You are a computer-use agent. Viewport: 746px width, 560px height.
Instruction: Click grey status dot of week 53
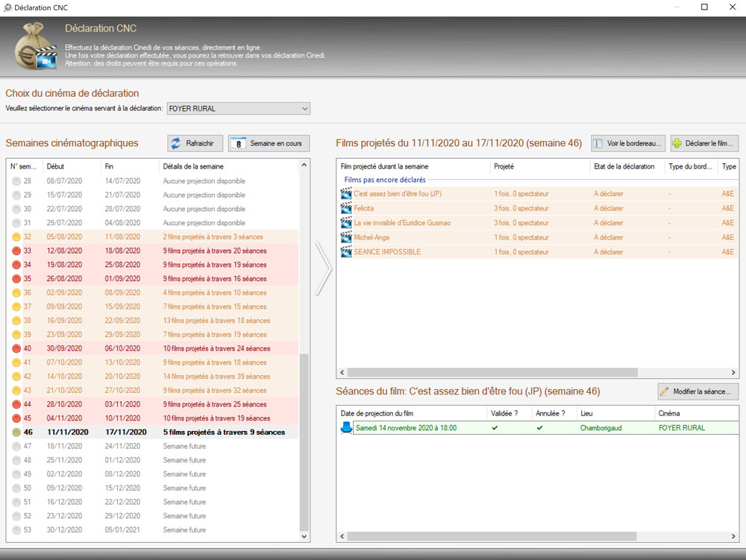pos(16,530)
